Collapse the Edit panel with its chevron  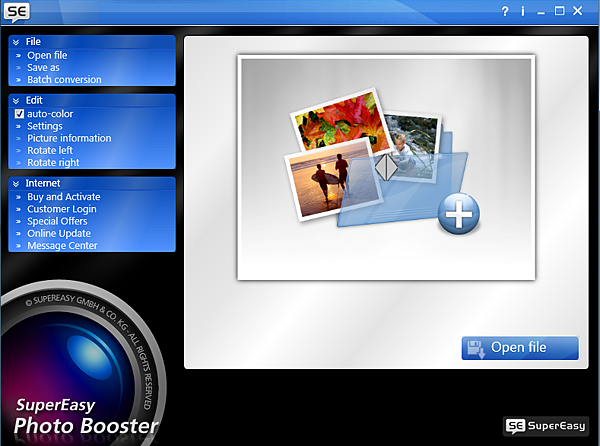tap(16, 101)
